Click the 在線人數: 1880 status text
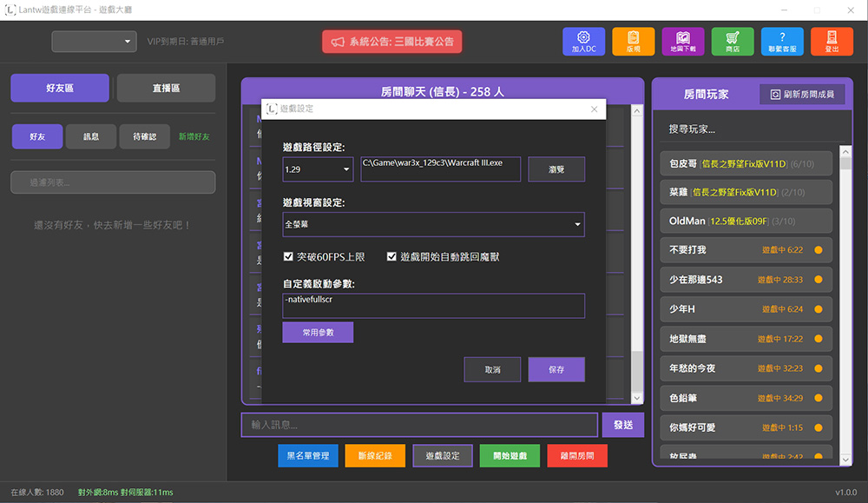This screenshot has height=503, width=868. 37,493
